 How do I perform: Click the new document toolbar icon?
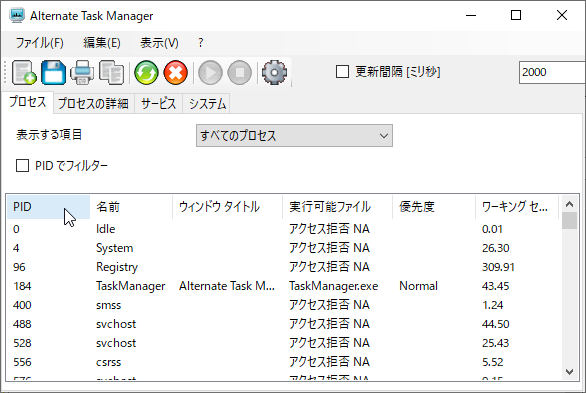[24, 72]
